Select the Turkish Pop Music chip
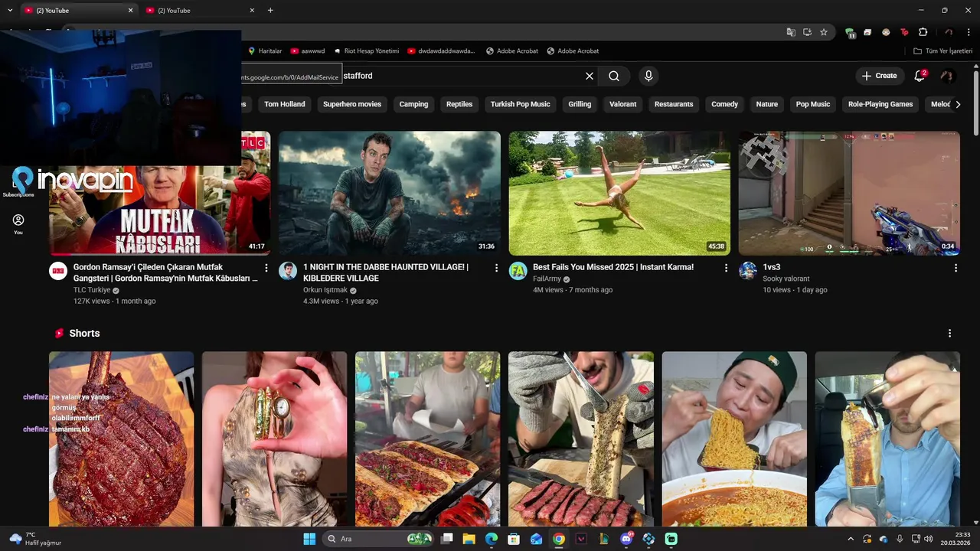980x551 pixels. (x=521, y=104)
